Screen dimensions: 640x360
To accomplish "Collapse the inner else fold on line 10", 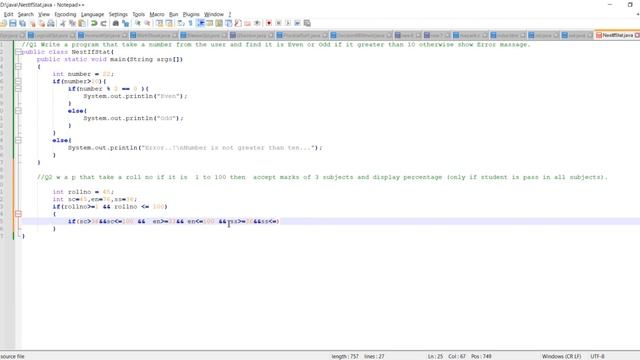I will 18,111.
